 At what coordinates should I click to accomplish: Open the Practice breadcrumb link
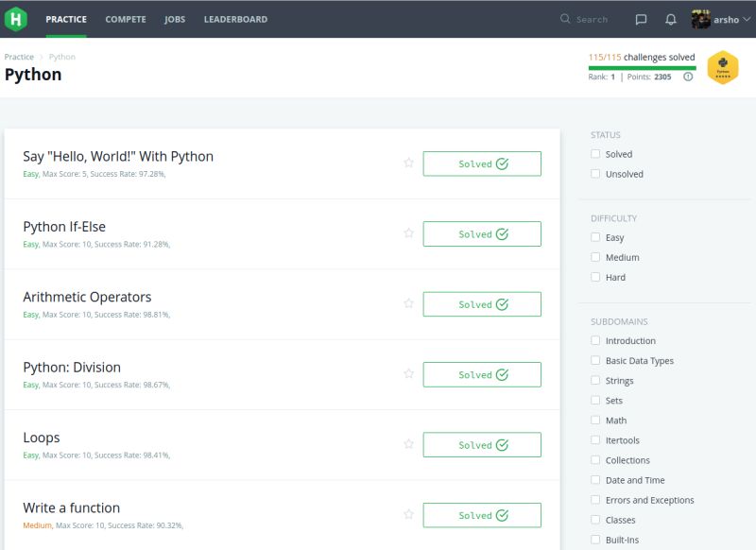[x=21, y=57]
